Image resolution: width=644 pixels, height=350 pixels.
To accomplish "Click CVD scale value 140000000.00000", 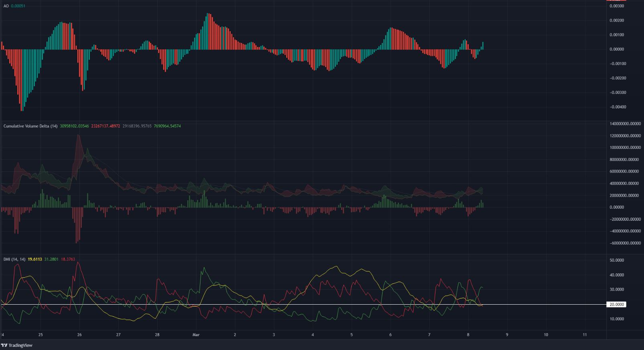I will [625, 124].
